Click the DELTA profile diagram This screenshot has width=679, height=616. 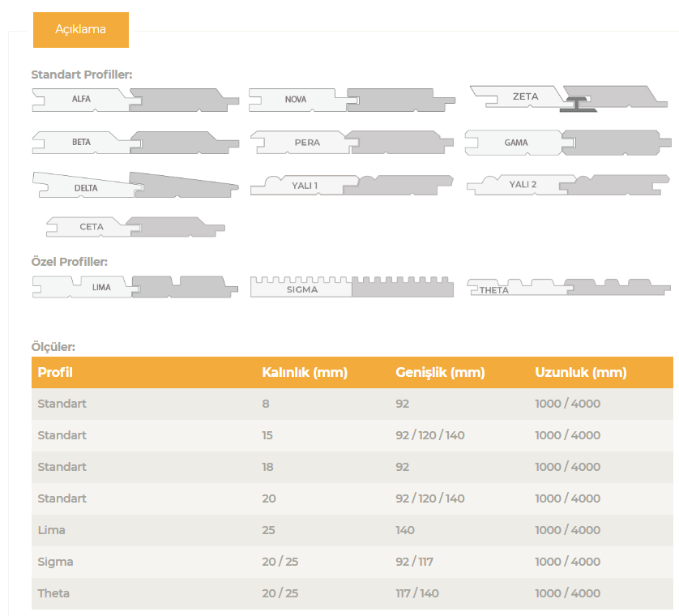(x=135, y=185)
